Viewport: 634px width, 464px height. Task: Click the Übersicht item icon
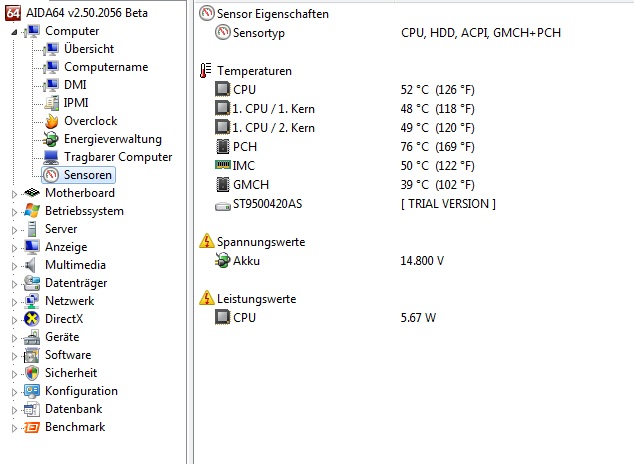point(51,49)
